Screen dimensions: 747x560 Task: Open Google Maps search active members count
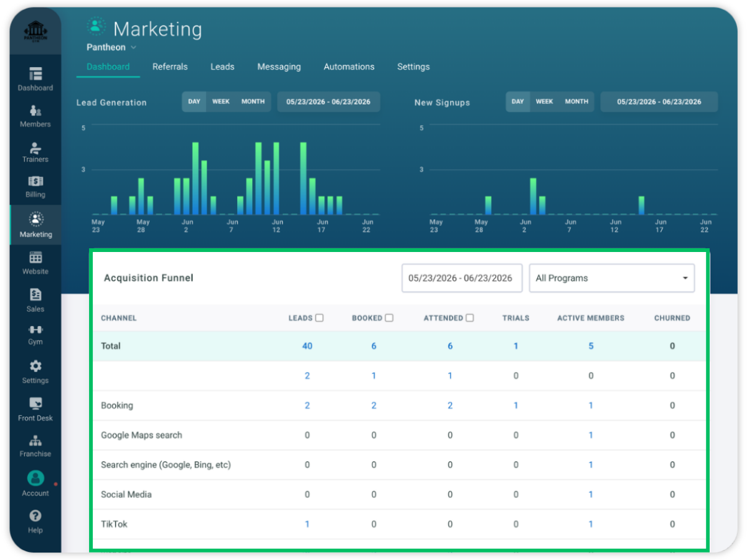point(591,435)
